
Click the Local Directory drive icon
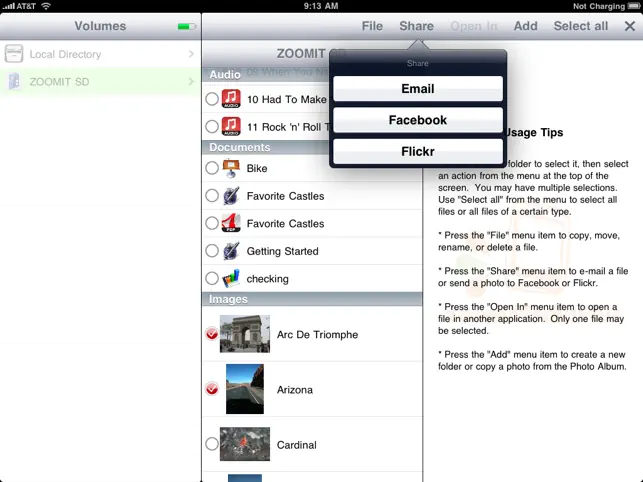(x=14, y=54)
